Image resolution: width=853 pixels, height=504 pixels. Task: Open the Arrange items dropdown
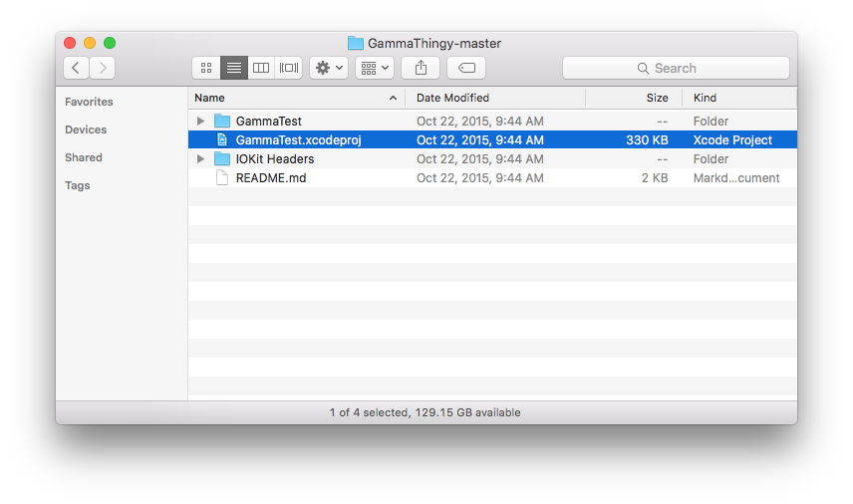coord(375,68)
